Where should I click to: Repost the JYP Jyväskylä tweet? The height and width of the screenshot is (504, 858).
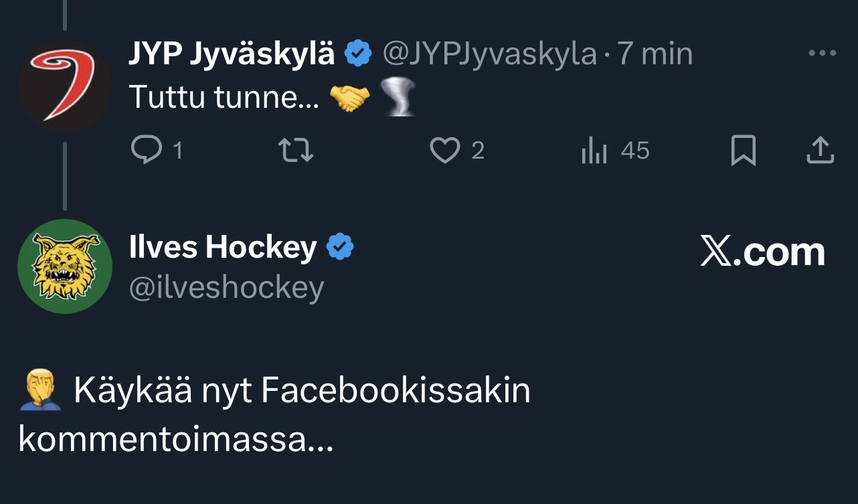295,151
